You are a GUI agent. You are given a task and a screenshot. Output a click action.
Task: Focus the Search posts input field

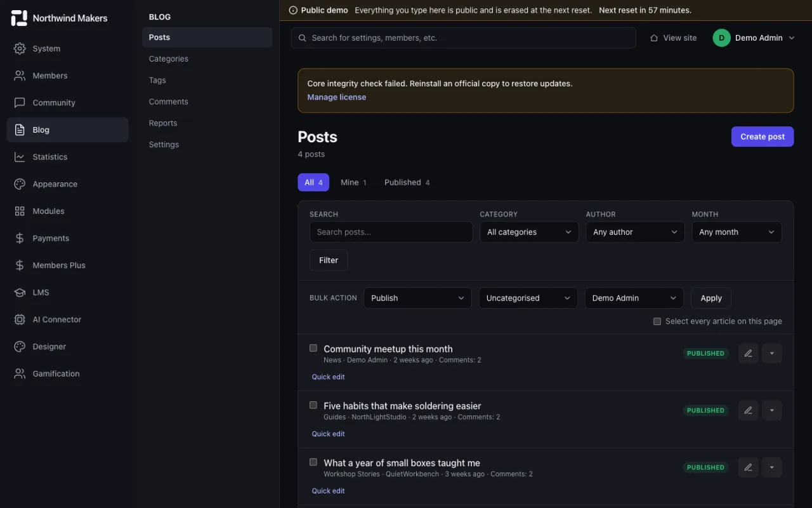[x=391, y=232]
